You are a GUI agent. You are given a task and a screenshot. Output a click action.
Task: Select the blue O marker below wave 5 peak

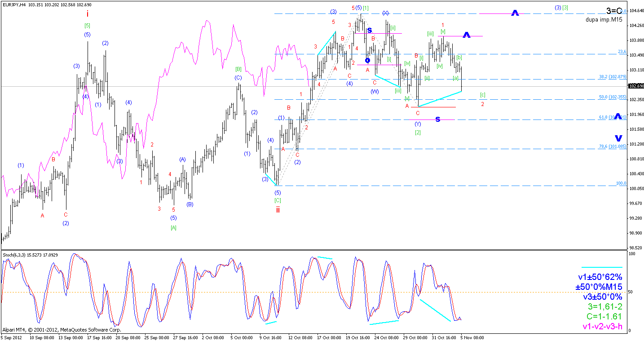(367, 60)
